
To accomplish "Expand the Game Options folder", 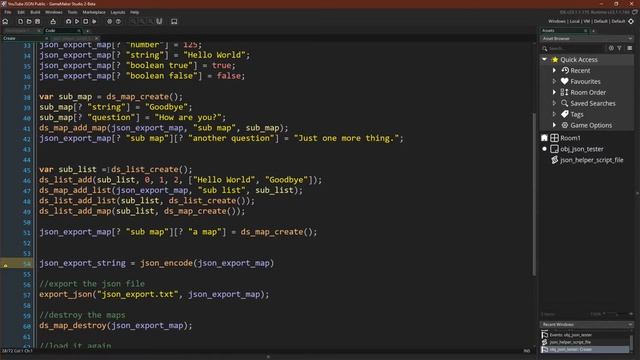I will pyautogui.click(x=554, y=125).
